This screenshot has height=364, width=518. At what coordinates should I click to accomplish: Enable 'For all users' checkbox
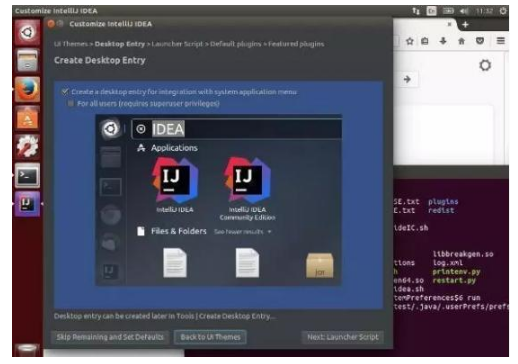(x=71, y=103)
